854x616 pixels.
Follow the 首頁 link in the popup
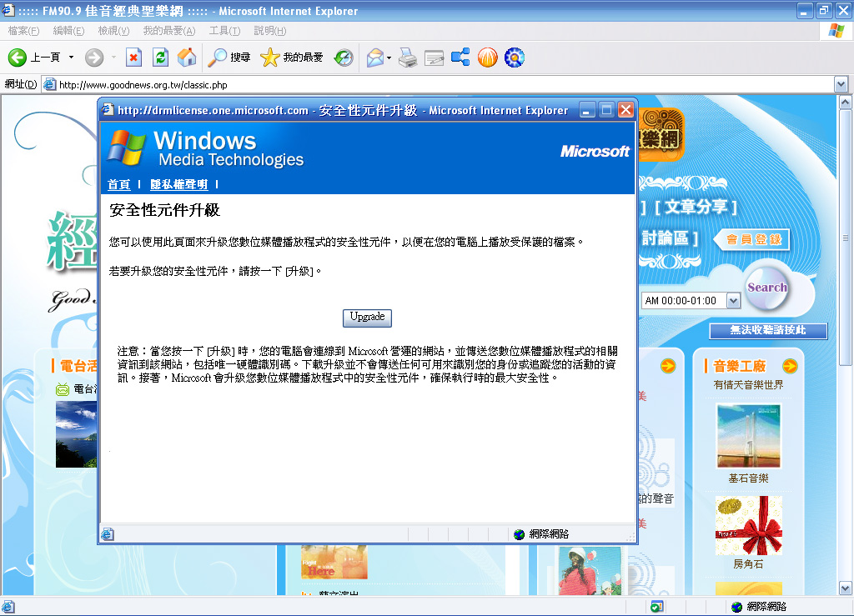coord(118,184)
